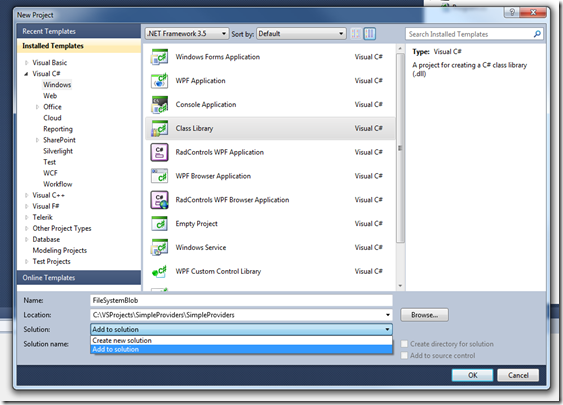563x405 pixels.
Task: Select the Workflow category
Action: pos(58,184)
